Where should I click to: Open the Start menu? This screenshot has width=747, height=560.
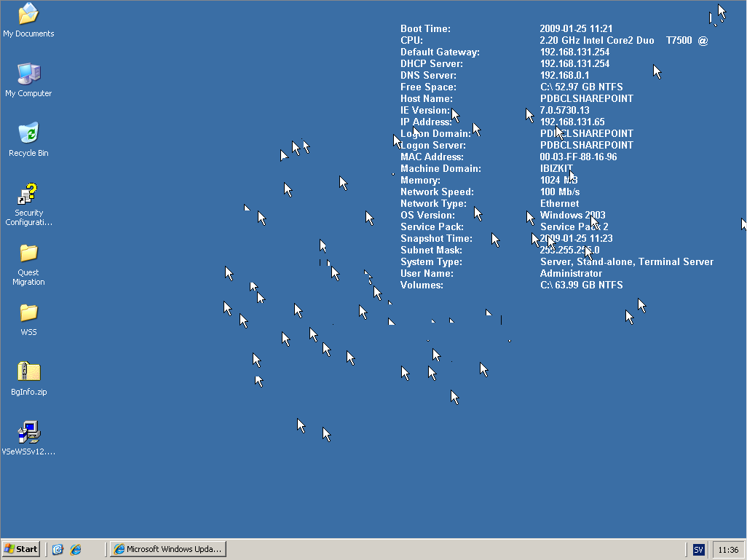pos(20,549)
